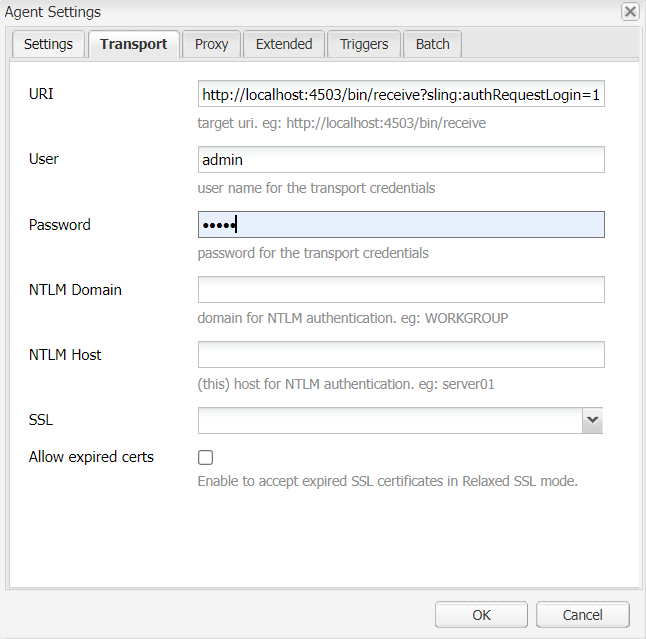The image size is (646, 639).
Task: Click inside the SSL combo box field
Action: (389, 421)
